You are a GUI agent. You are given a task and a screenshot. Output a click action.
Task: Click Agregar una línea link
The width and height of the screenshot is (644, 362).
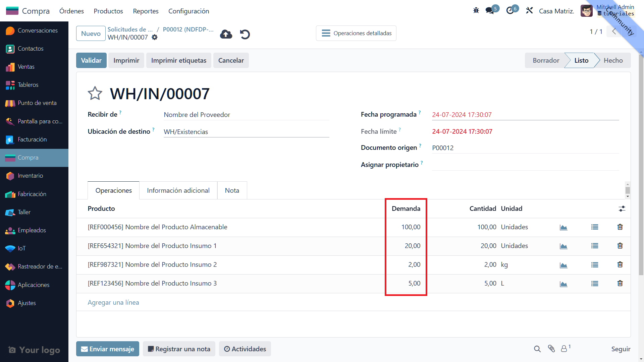point(113,302)
